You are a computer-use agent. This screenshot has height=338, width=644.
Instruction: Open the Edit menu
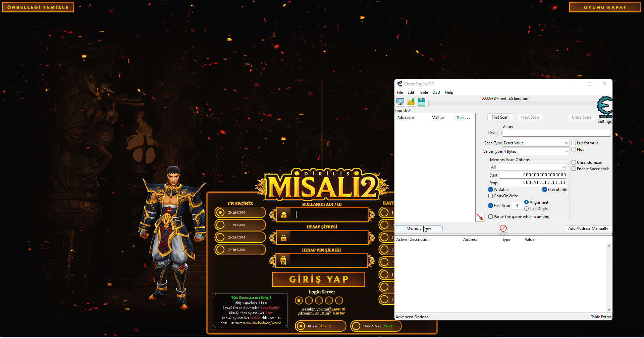point(411,92)
